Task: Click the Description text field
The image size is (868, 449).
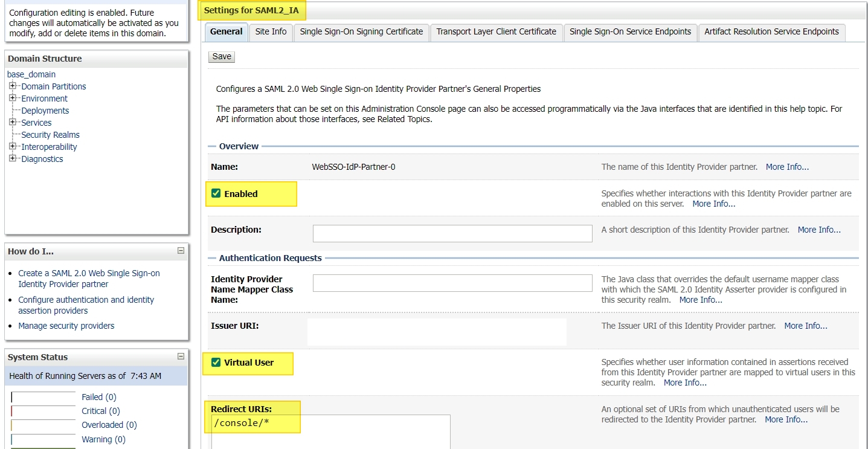Action: (452, 233)
